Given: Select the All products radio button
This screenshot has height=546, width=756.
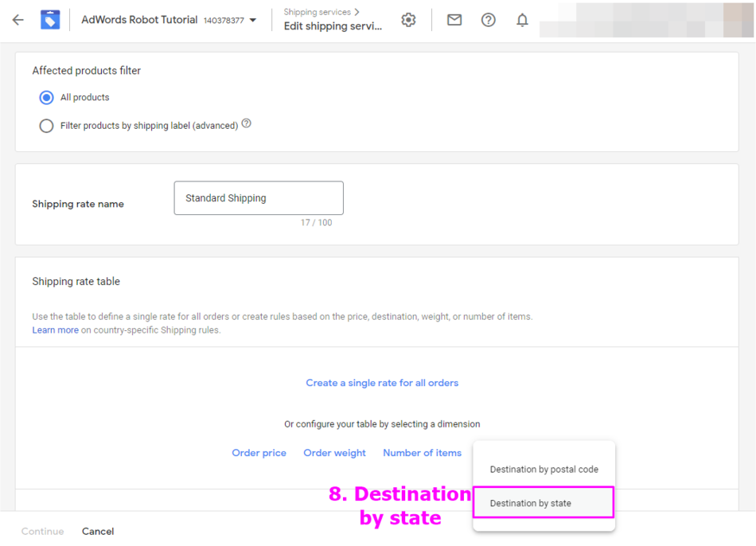Looking at the screenshot, I should point(46,97).
